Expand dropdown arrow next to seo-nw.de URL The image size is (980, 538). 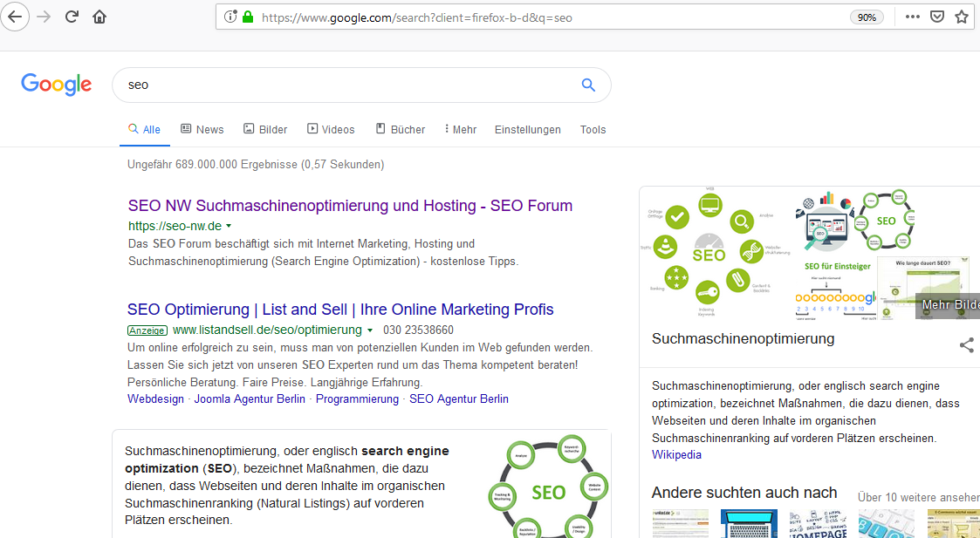click(x=229, y=226)
